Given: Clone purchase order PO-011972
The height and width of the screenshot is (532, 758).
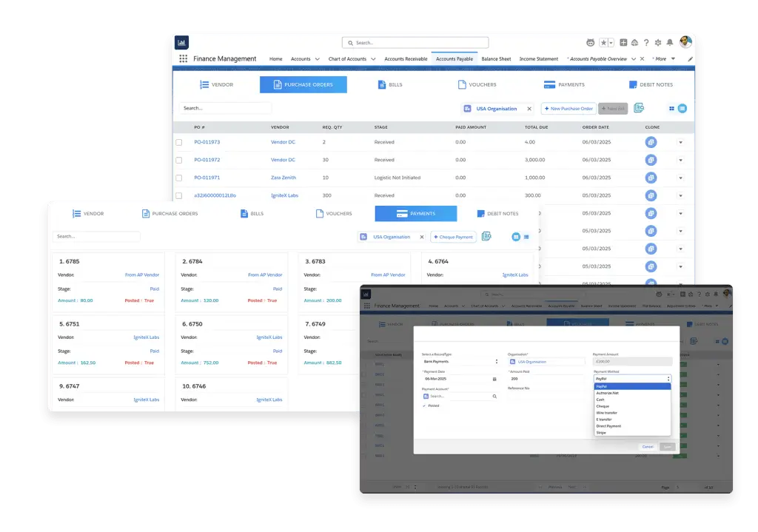Looking at the screenshot, I should click(651, 160).
